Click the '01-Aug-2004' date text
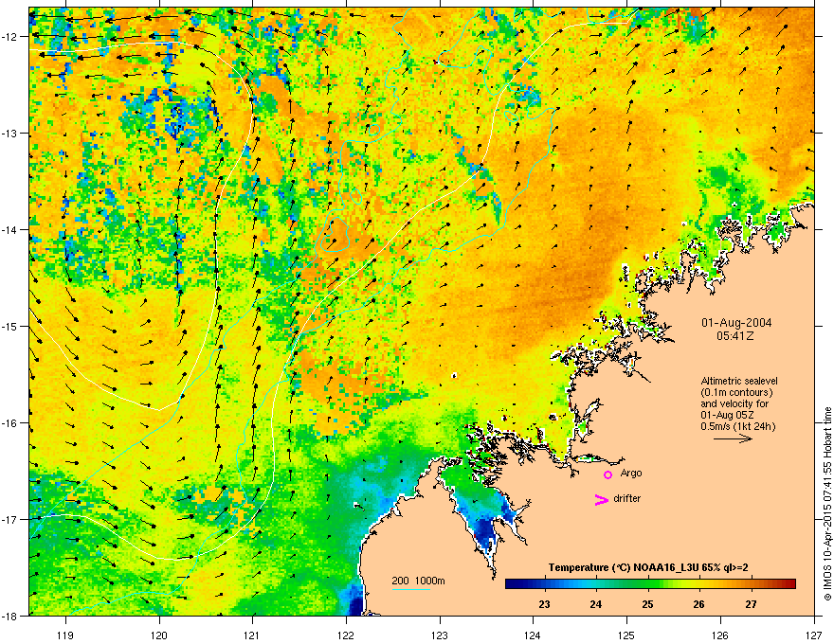The image size is (834, 644). point(736,323)
